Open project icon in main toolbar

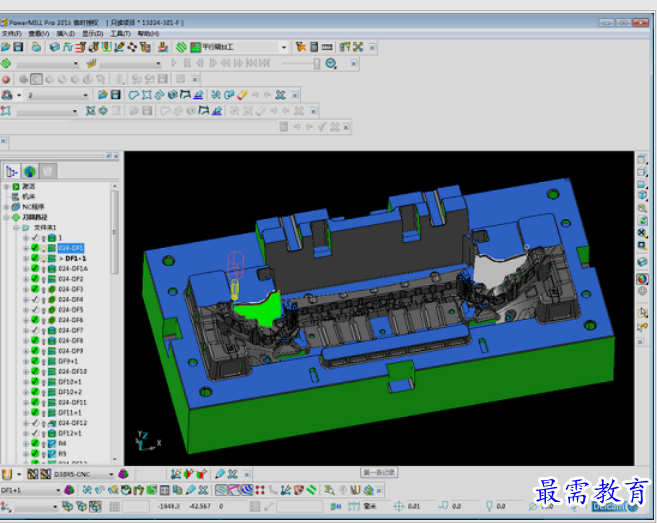5,47
